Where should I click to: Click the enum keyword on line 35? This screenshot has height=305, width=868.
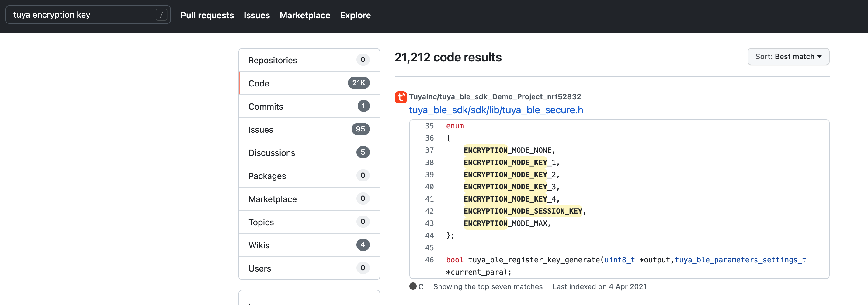[455, 126]
